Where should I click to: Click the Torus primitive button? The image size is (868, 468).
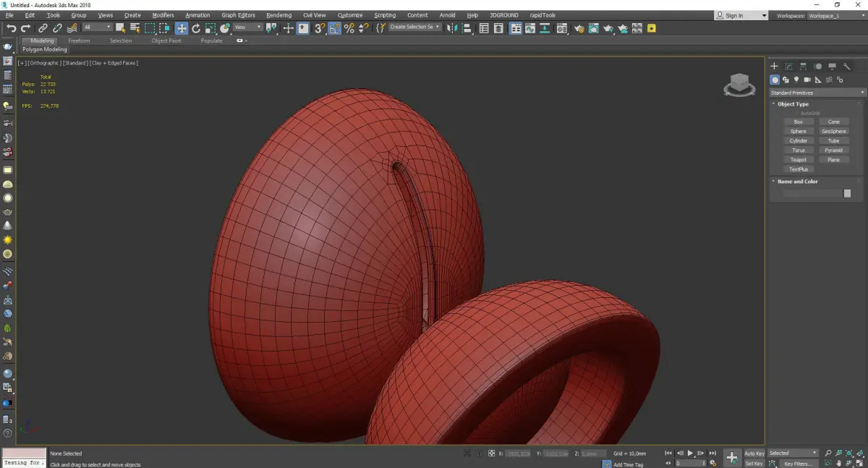(798, 150)
